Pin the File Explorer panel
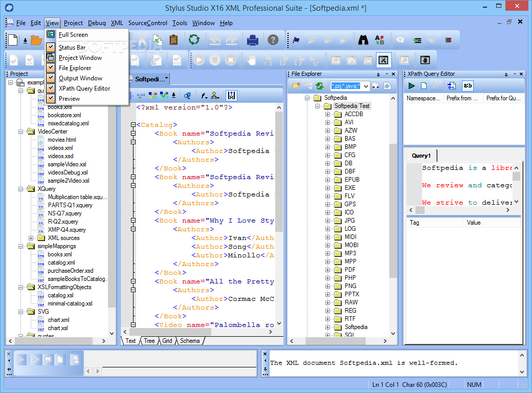The image size is (532, 393). 379,74
